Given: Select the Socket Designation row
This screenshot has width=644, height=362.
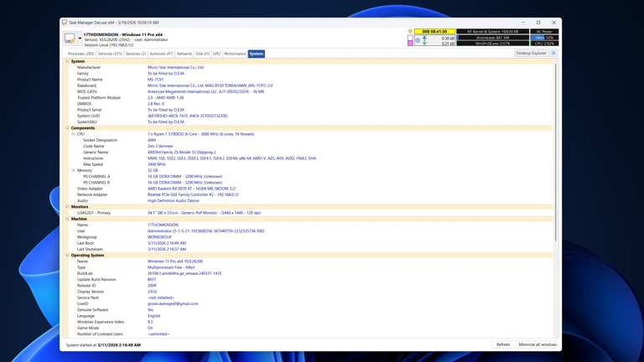Looking at the screenshot, I should point(311,140).
